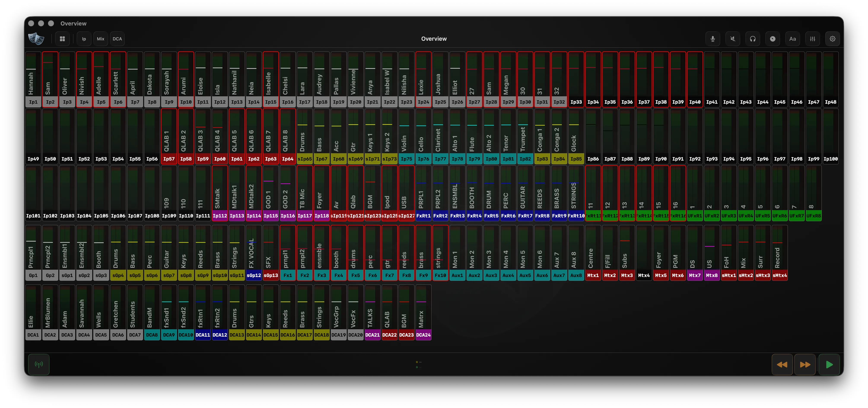Click the UFxR8 channel label
This screenshot has height=408, width=868.
pos(813,216)
